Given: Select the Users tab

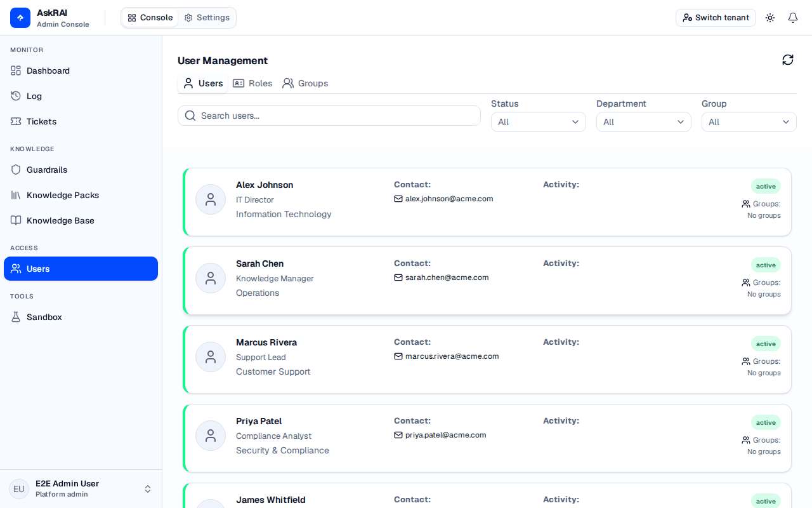Looking at the screenshot, I should [203, 83].
